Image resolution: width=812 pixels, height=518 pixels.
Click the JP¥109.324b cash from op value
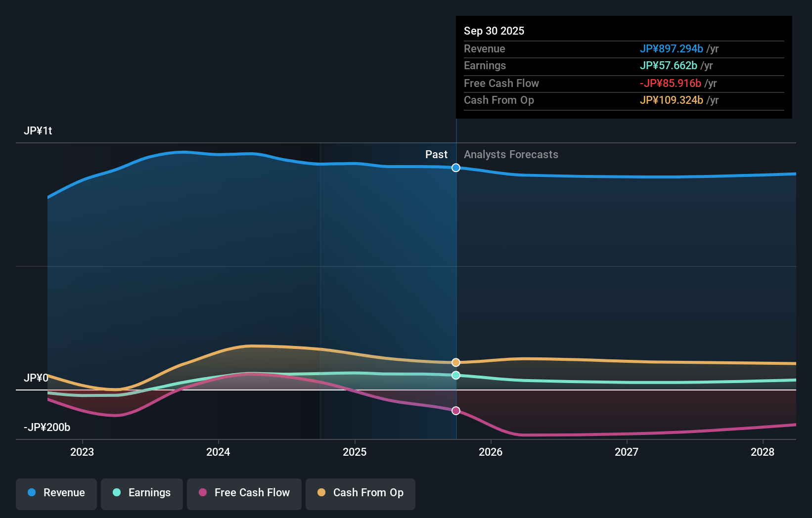671,100
